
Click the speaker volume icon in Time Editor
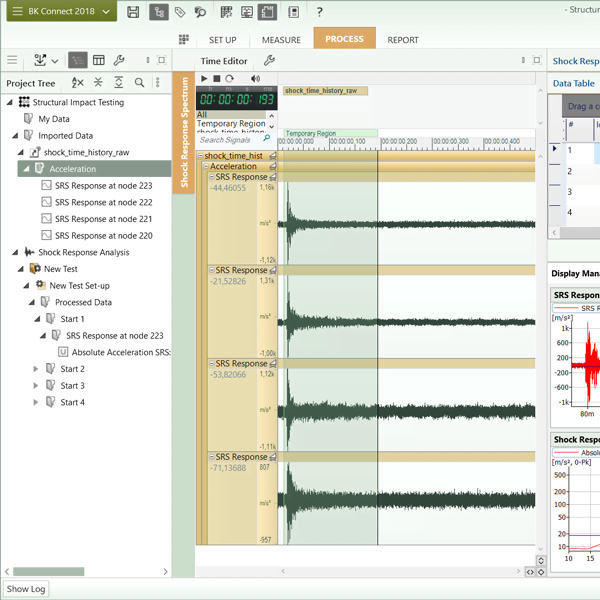(x=255, y=78)
